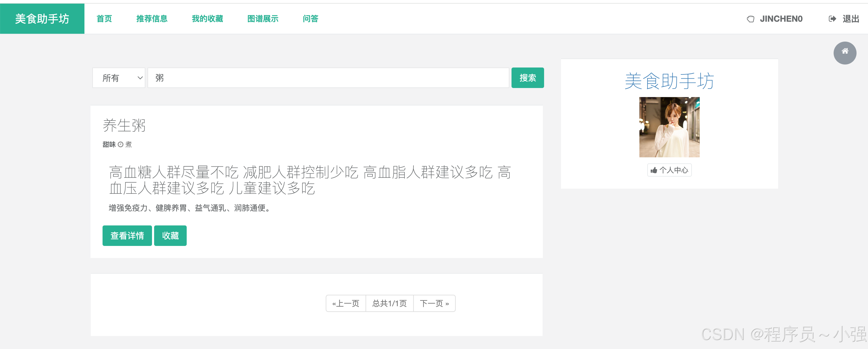
Task: Click the logout arrow icon
Action: [832, 19]
